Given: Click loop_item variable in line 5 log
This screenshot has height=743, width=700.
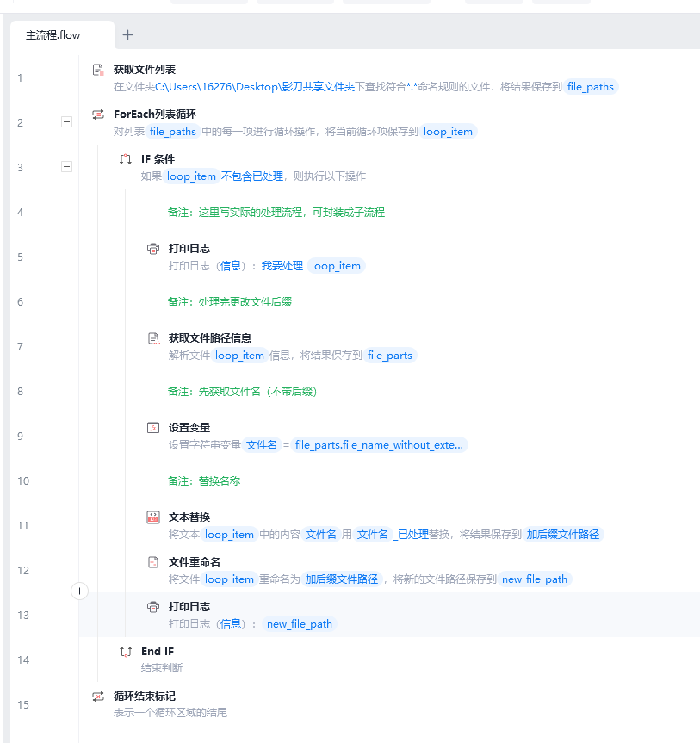Looking at the screenshot, I should (x=336, y=266).
